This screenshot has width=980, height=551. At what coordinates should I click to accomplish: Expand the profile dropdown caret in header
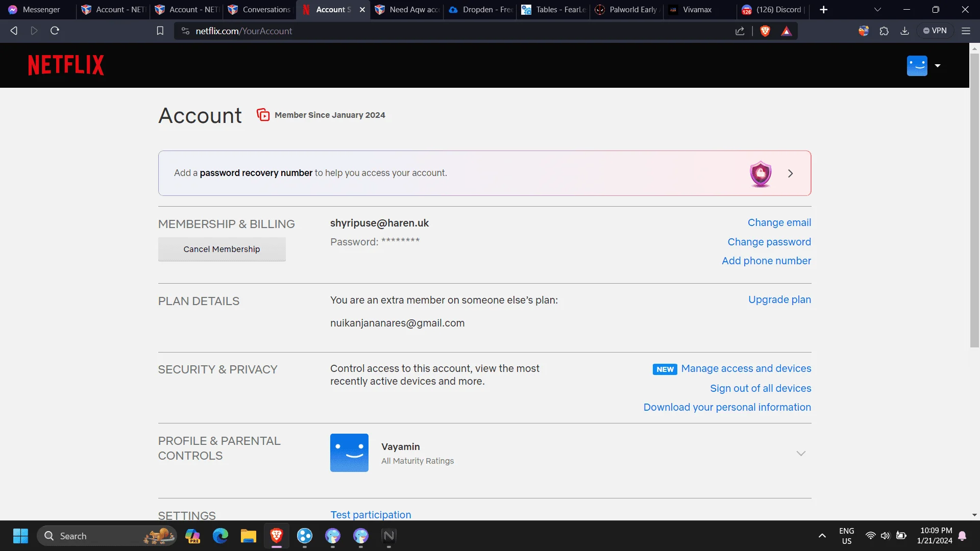click(938, 66)
